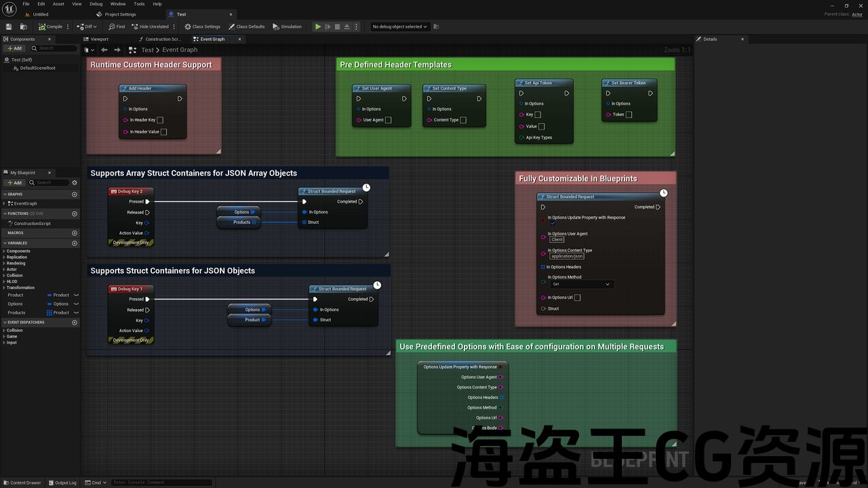868x488 pixels.
Task: Click the Save icon in toolbar
Action: [x=9, y=26]
